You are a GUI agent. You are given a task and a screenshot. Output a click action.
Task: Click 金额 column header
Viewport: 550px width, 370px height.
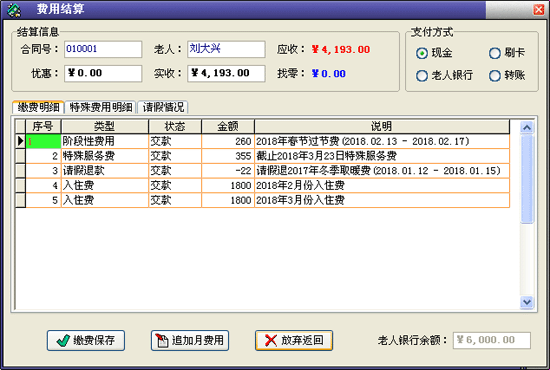[x=228, y=126]
